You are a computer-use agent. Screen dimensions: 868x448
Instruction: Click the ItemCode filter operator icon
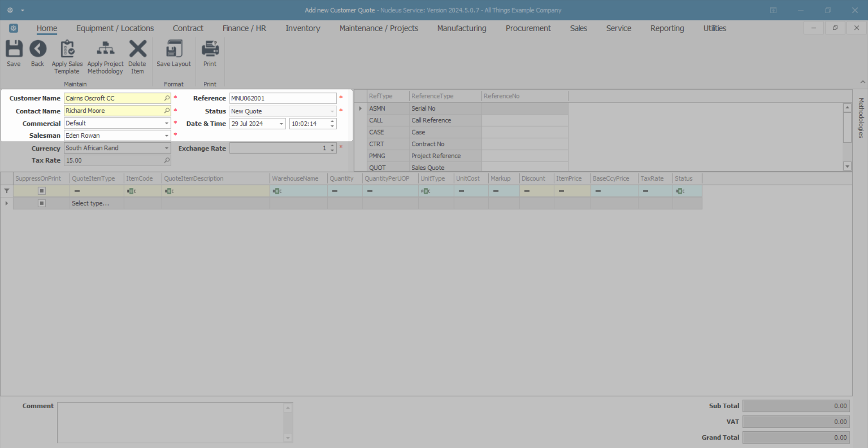(131, 191)
